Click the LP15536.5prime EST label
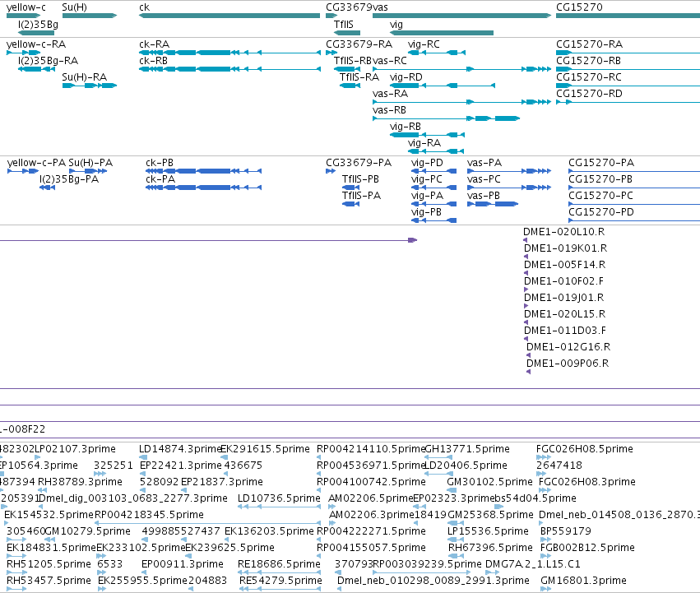Screen dimensions: 700x593 488,531
